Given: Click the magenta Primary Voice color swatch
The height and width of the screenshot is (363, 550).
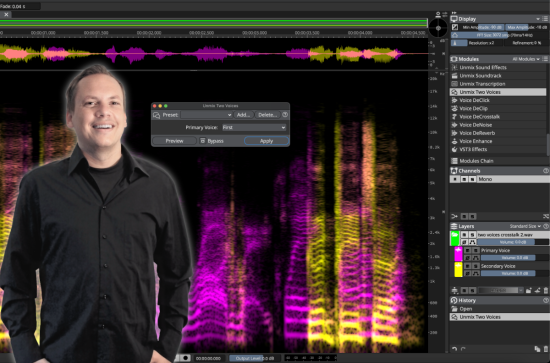Looking at the screenshot, I should tap(458, 254).
